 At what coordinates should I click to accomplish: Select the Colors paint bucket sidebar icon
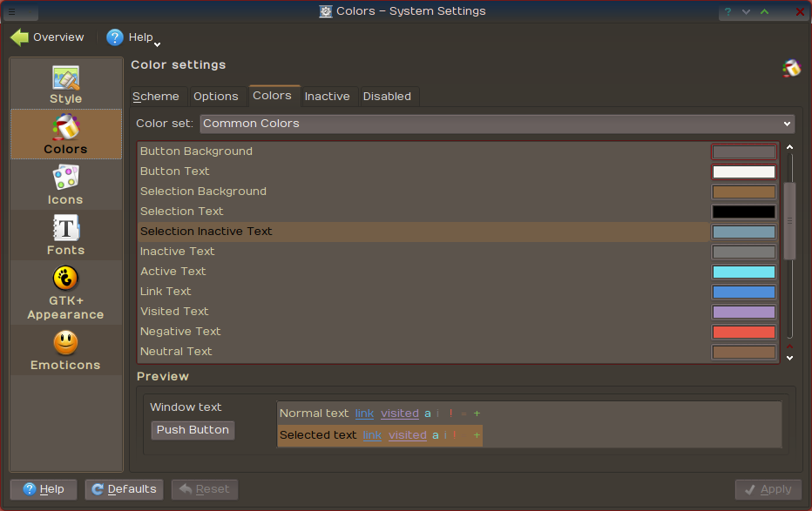pyautogui.click(x=65, y=127)
